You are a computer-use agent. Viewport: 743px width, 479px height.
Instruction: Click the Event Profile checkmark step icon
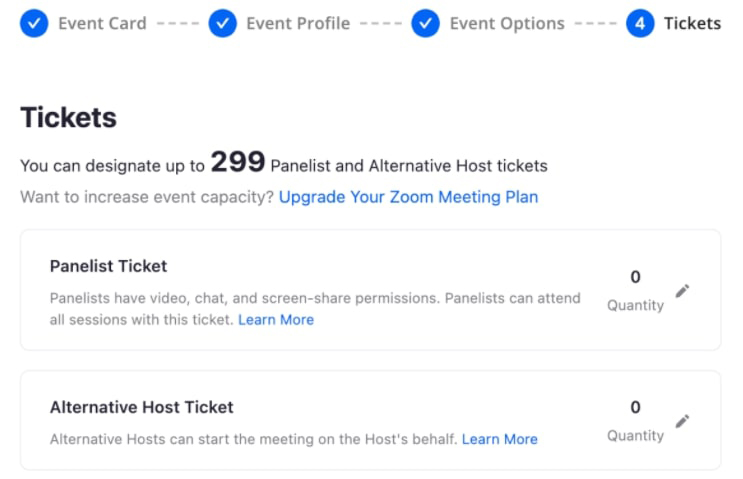point(223,23)
